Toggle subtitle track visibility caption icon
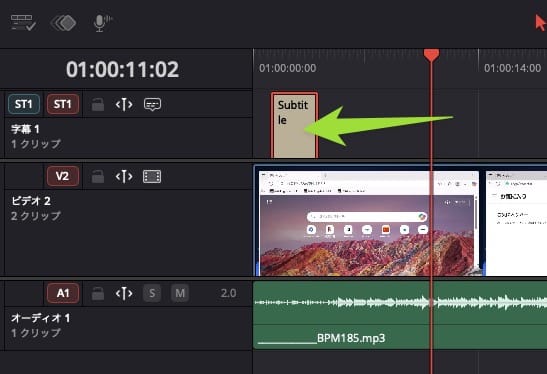The height and width of the screenshot is (374, 547). coord(152,104)
